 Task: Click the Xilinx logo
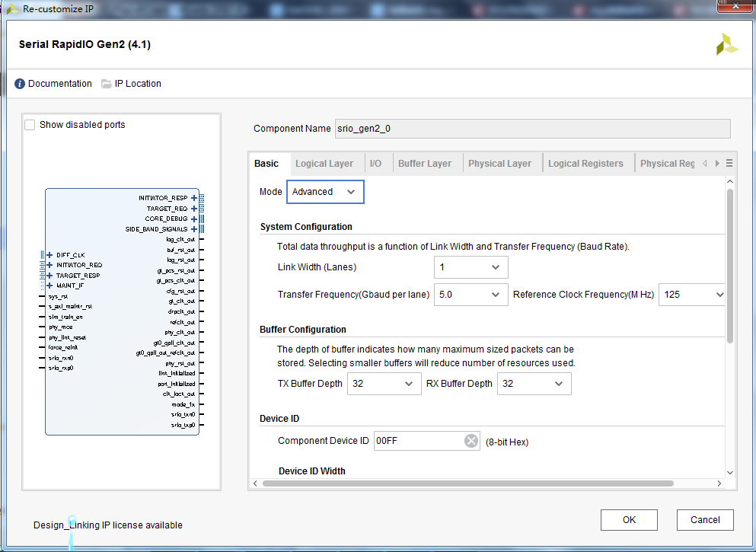click(727, 43)
